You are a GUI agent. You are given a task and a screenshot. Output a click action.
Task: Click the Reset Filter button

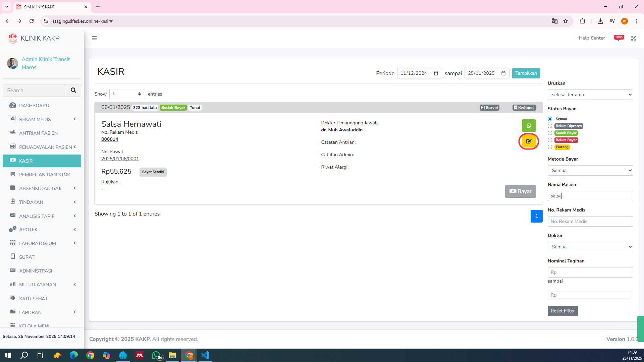click(562, 311)
